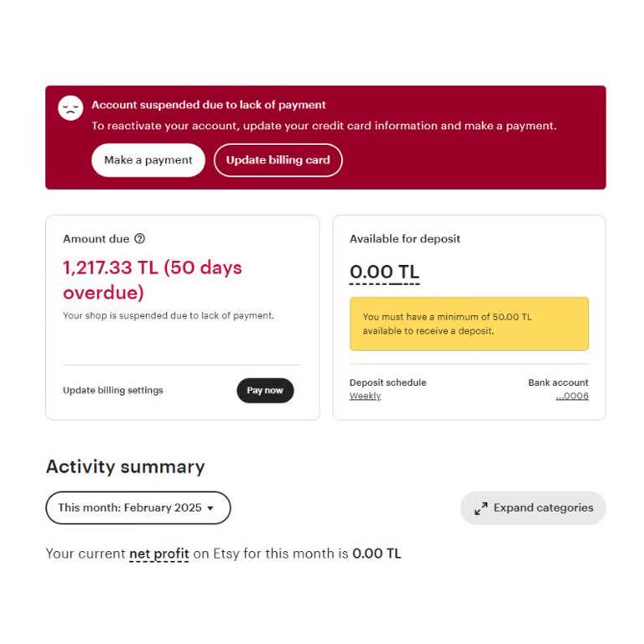This screenshot has height=644, width=644.
Task: Click the underlined net profit term
Action: tap(158, 554)
